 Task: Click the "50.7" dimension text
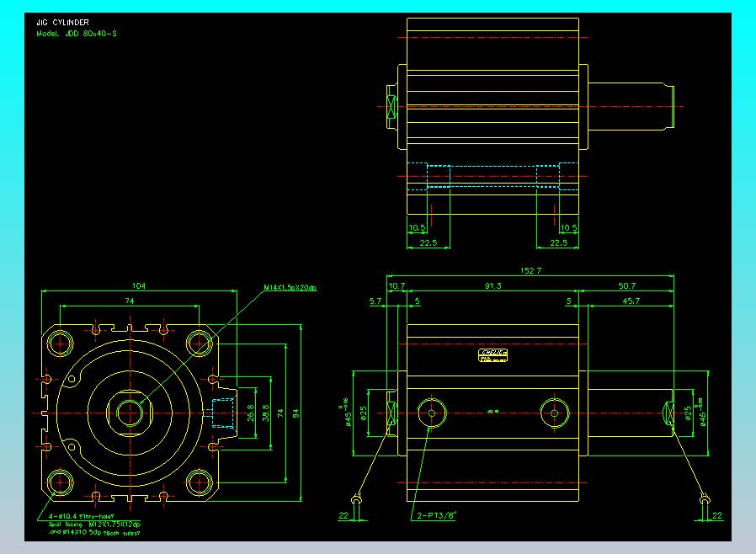click(627, 286)
